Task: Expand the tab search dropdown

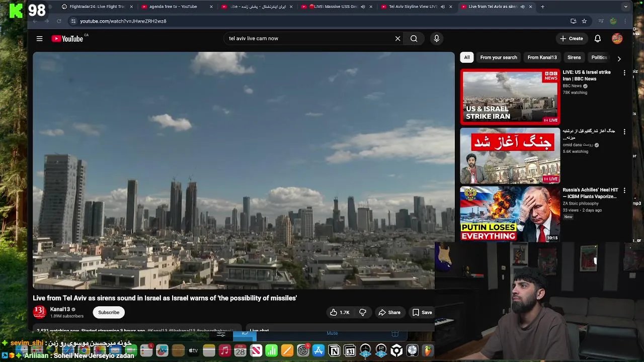Action: click(625, 7)
